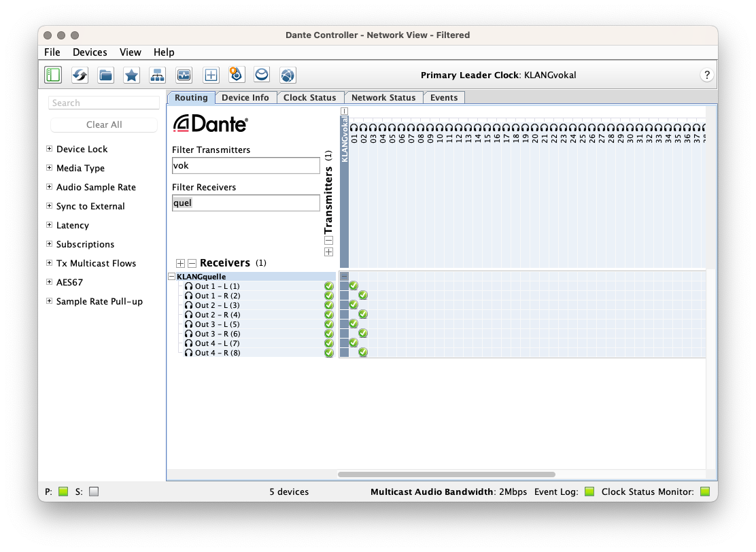
Task: Click the plus-box toolbar icon
Action: pyautogui.click(x=211, y=75)
